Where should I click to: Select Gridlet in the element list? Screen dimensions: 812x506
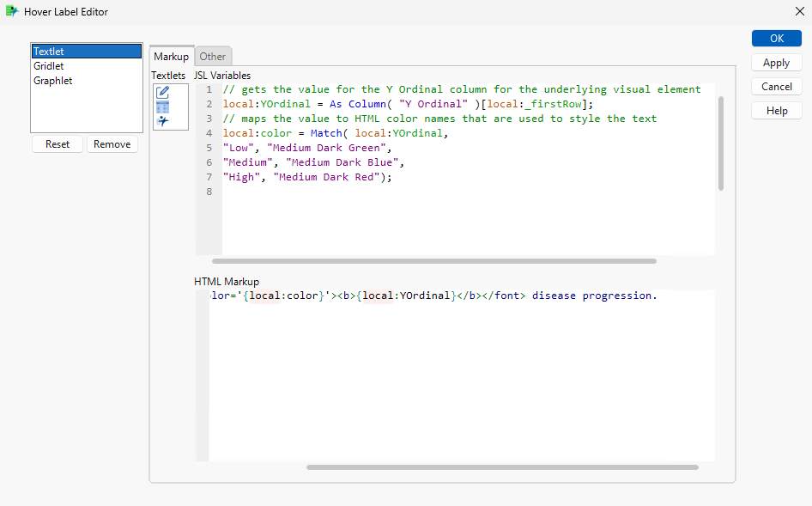point(49,65)
